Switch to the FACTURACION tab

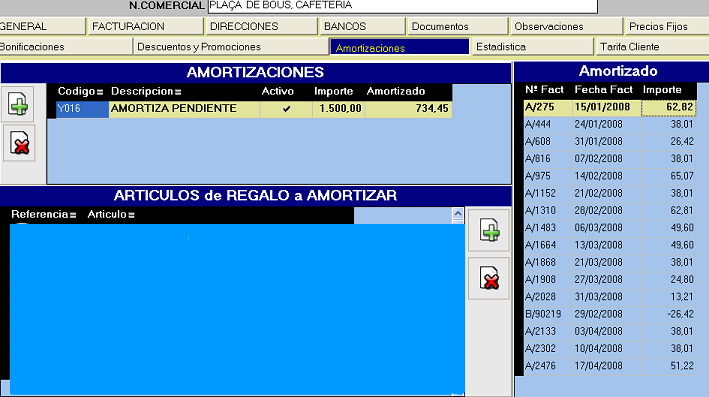click(x=145, y=26)
